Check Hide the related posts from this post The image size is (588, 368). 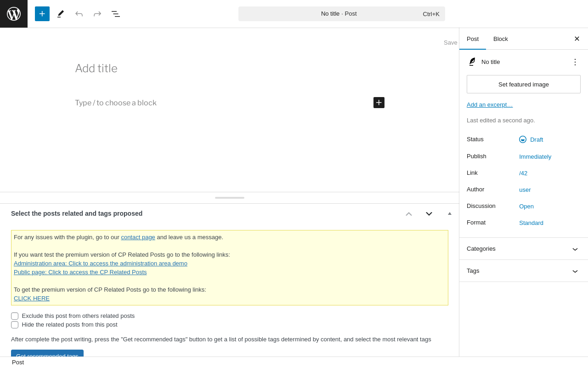[15, 325]
